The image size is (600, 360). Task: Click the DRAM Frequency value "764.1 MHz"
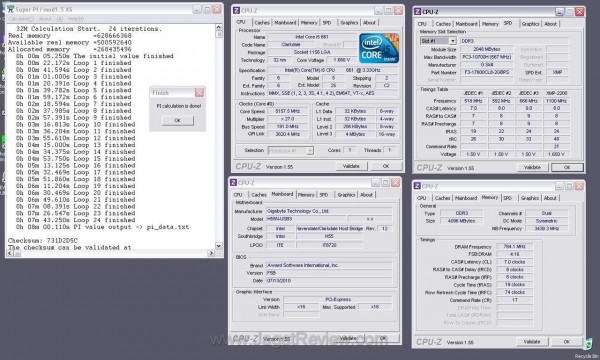(x=515, y=247)
